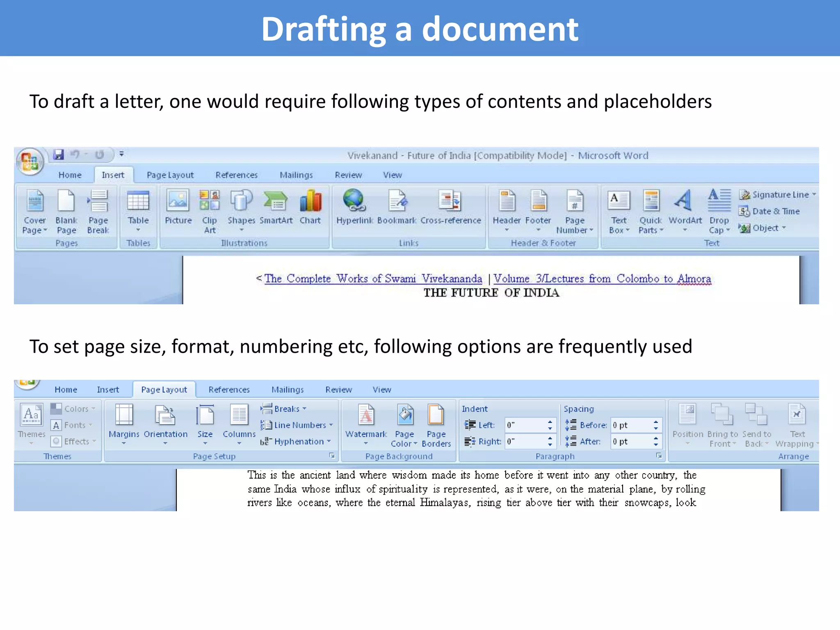Image resolution: width=840 pixels, height=630 pixels.
Task: Open References tab in upper ribbon
Action: click(x=236, y=175)
